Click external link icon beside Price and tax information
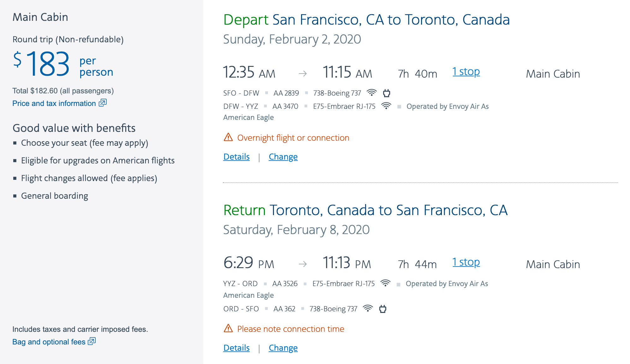The width and height of the screenshot is (630, 364). [x=103, y=103]
